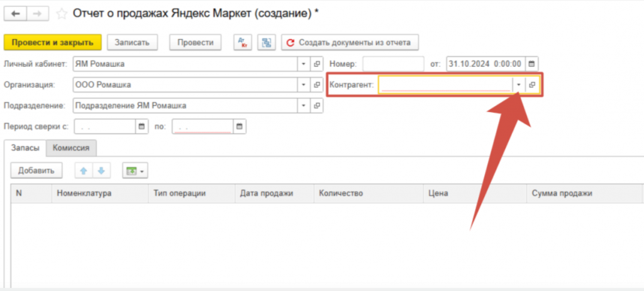
Task: Move the table row up with the blue arrow
Action: [82, 171]
